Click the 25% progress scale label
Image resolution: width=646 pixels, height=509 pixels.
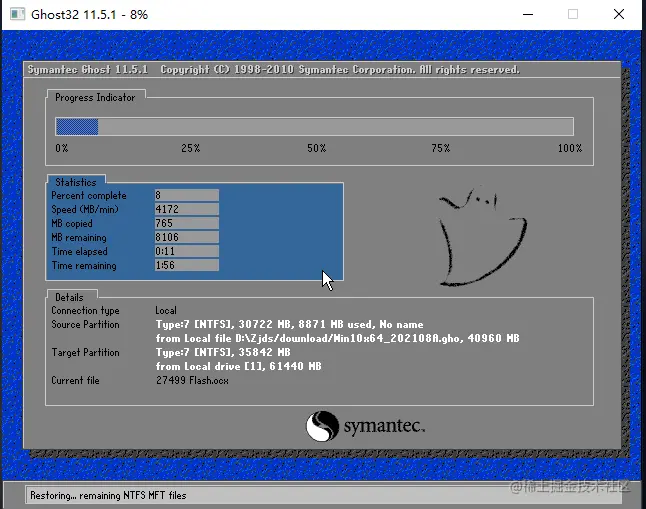[191, 148]
